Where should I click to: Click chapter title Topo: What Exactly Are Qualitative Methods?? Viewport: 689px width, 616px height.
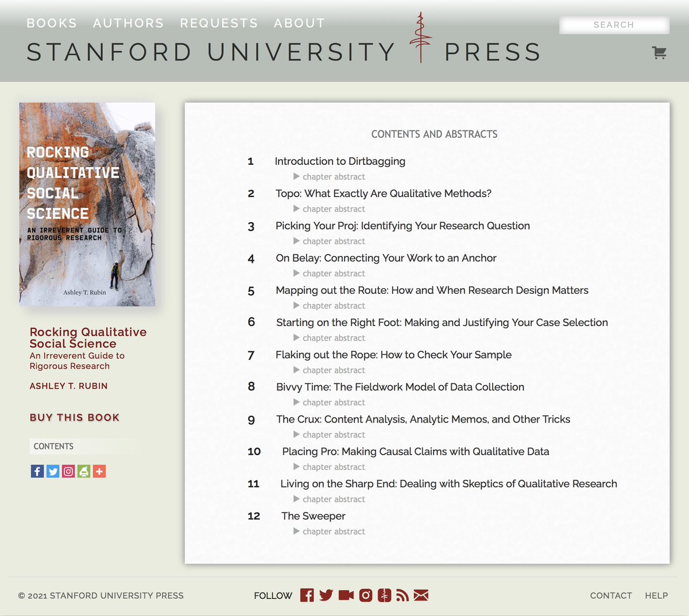pos(384,193)
